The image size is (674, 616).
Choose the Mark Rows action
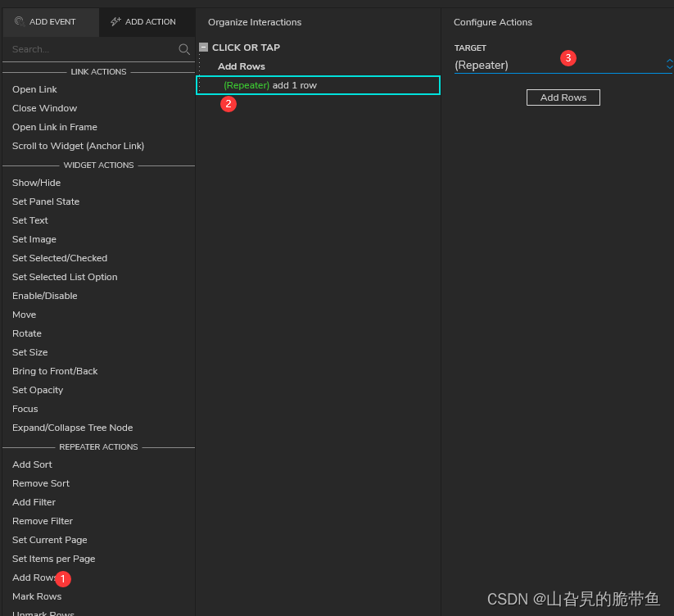point(37,596)
